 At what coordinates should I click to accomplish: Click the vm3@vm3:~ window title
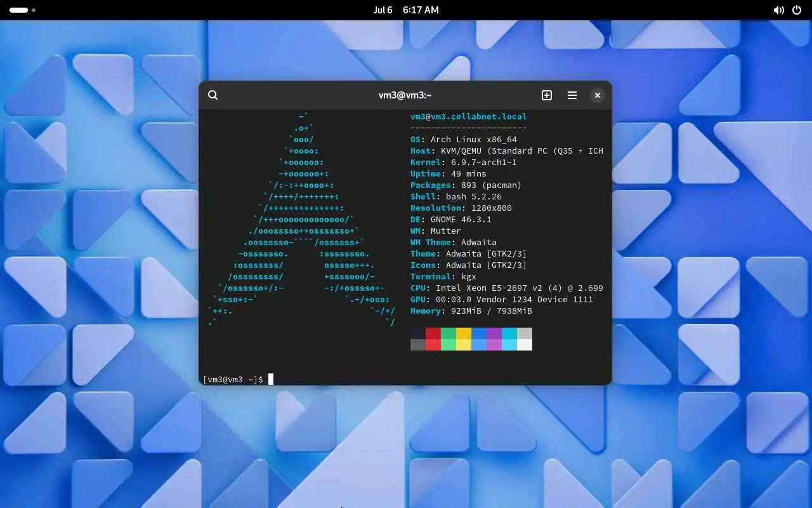click(x=405, y=95)
